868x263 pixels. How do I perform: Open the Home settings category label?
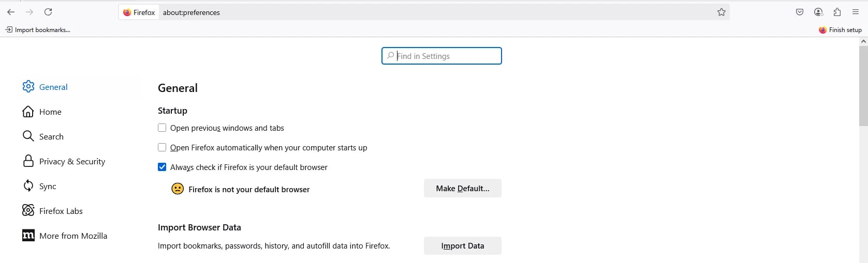pos(50,112)
